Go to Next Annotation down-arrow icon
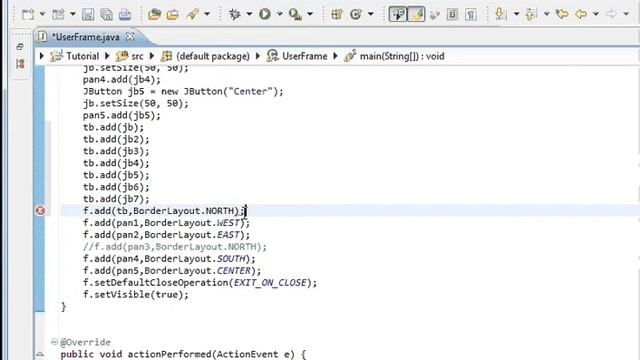Viewport: 640px width, 360px height. [x=500, y=14]
